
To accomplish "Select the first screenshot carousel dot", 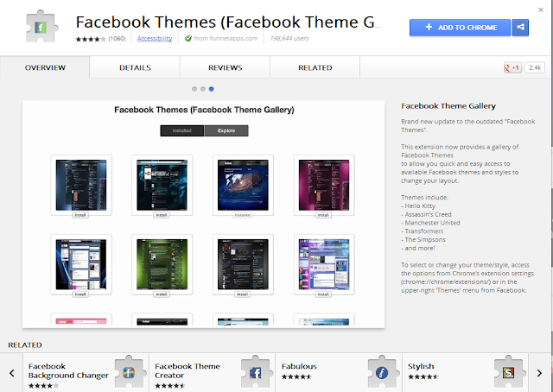I will tap(194, 89).
